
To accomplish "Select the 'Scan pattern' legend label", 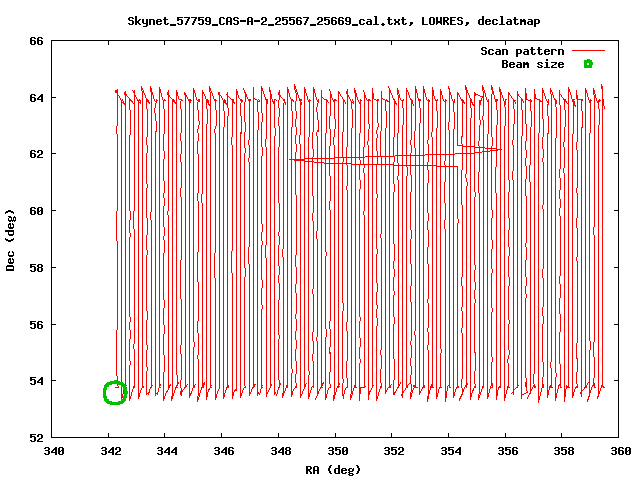I will pyautogui.click(x=522, y=51).
